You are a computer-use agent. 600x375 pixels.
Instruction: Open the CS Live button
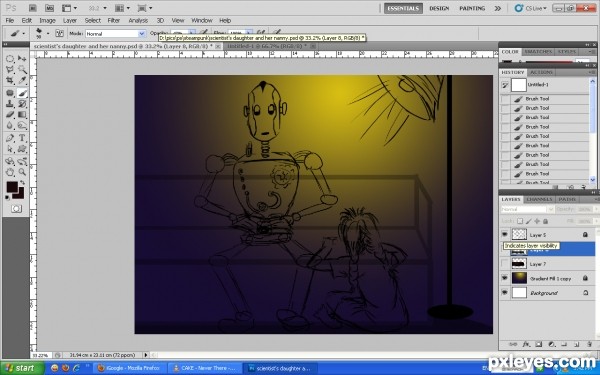(531, 8)
